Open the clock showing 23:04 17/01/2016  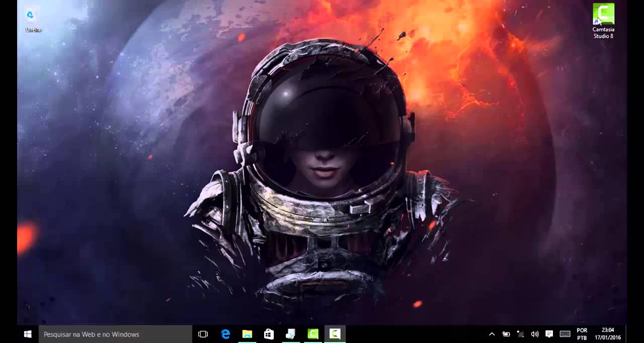(x=608, y=334)
